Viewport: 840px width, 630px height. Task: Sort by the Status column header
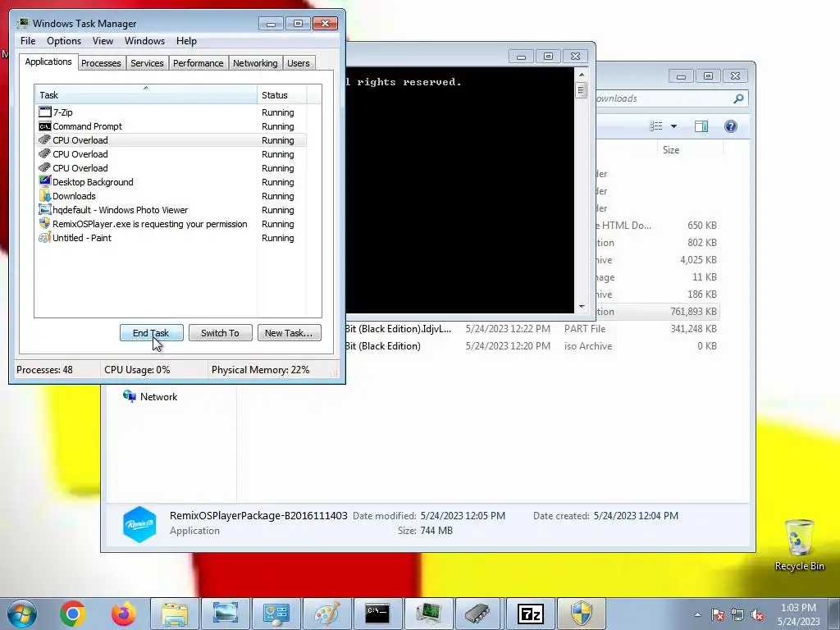[x=282, y=95]
